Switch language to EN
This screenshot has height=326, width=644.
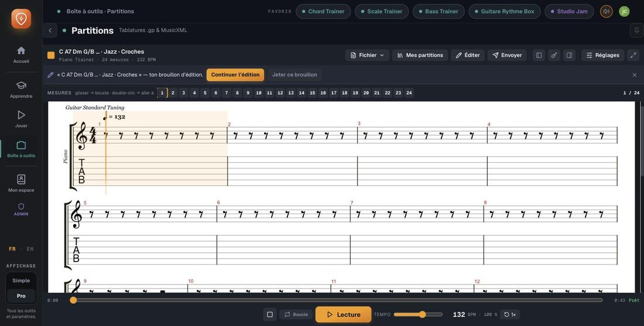point(30,249)
